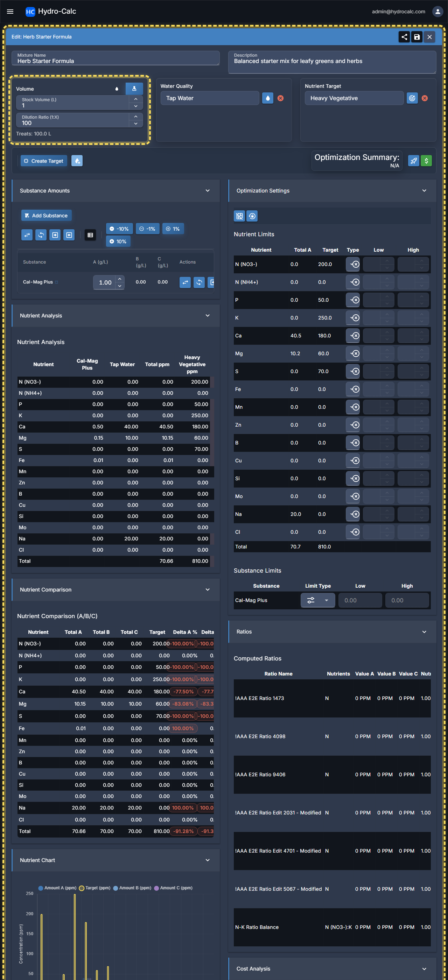Select the water drop volume mode
This screenshot has height=980, width=448.
coord(117,89)
